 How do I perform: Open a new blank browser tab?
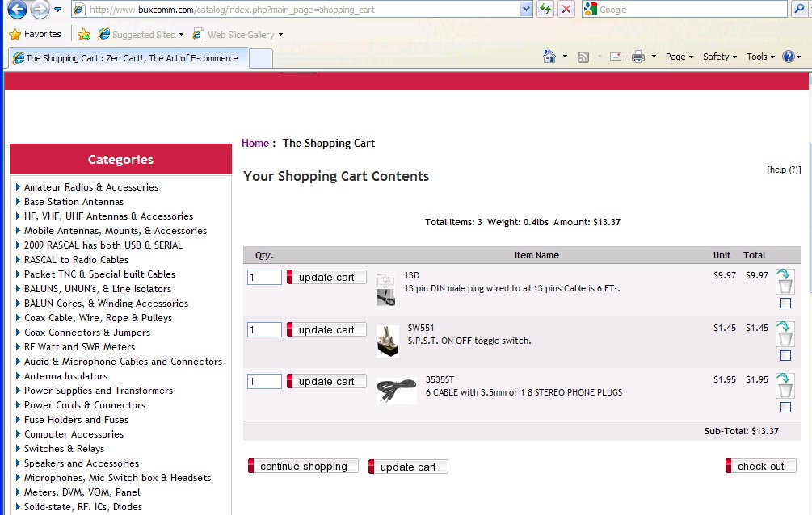pyautogui.click(x=261, y=58)
